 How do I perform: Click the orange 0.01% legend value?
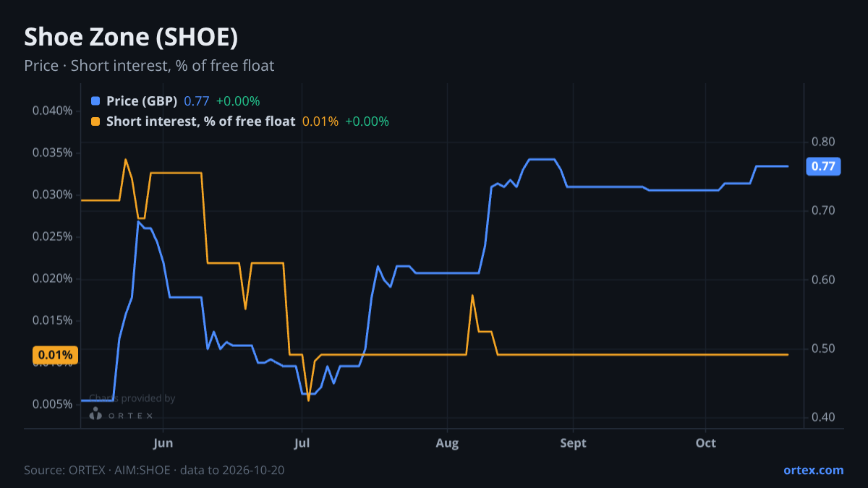click(x=320, y=121)
